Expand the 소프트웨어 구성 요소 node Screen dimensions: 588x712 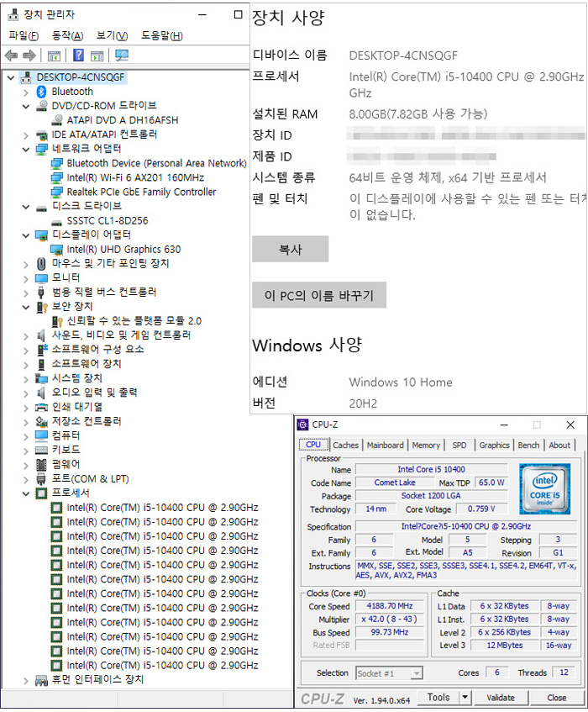26,350
